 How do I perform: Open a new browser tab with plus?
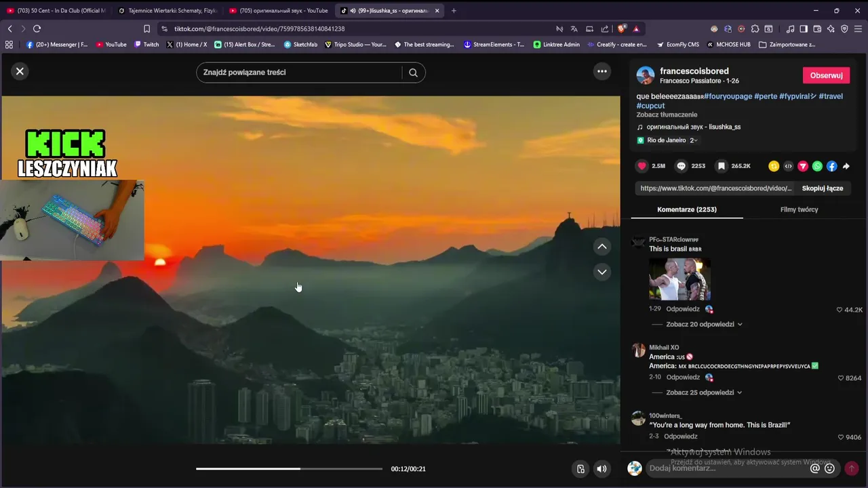454,11
